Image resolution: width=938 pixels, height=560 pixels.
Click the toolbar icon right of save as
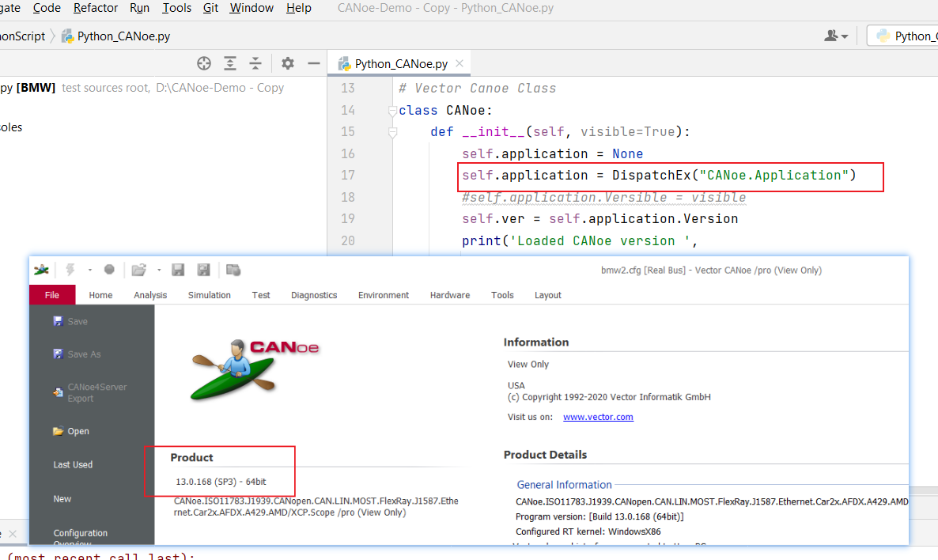click(x=233, y=270)
